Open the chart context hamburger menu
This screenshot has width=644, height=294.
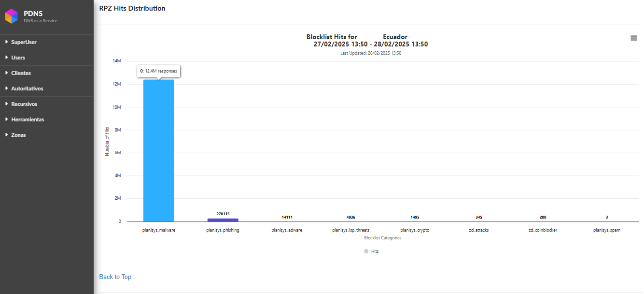pyautogui.click(x=634, y=38)
